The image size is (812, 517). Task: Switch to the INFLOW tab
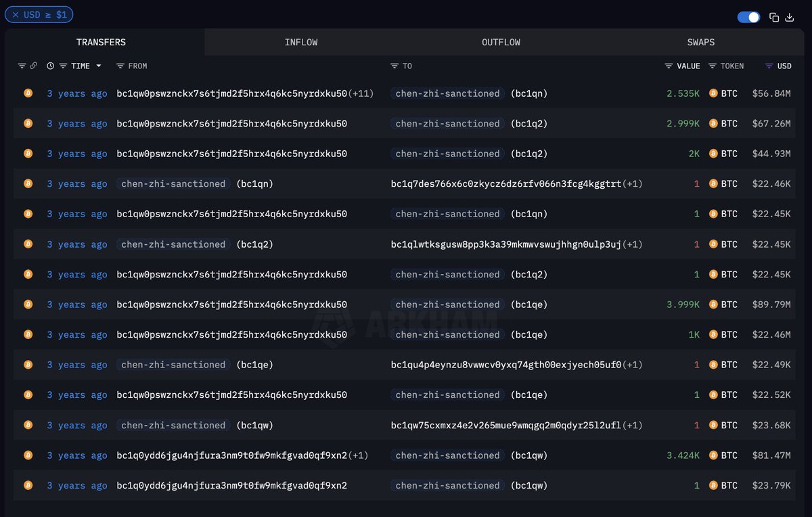pos(301,42)
